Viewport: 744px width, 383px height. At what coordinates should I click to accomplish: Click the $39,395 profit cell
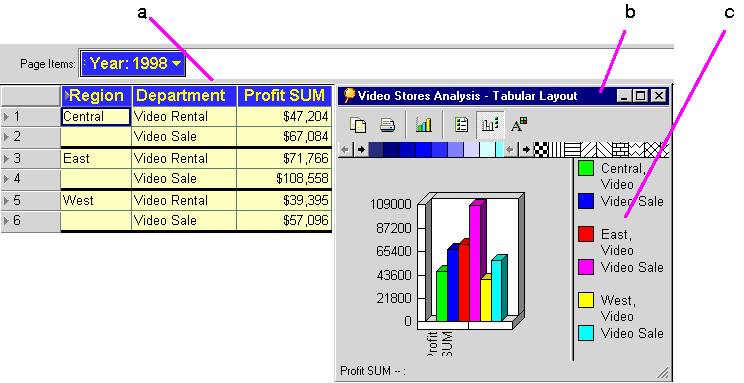tap(284, 200)
